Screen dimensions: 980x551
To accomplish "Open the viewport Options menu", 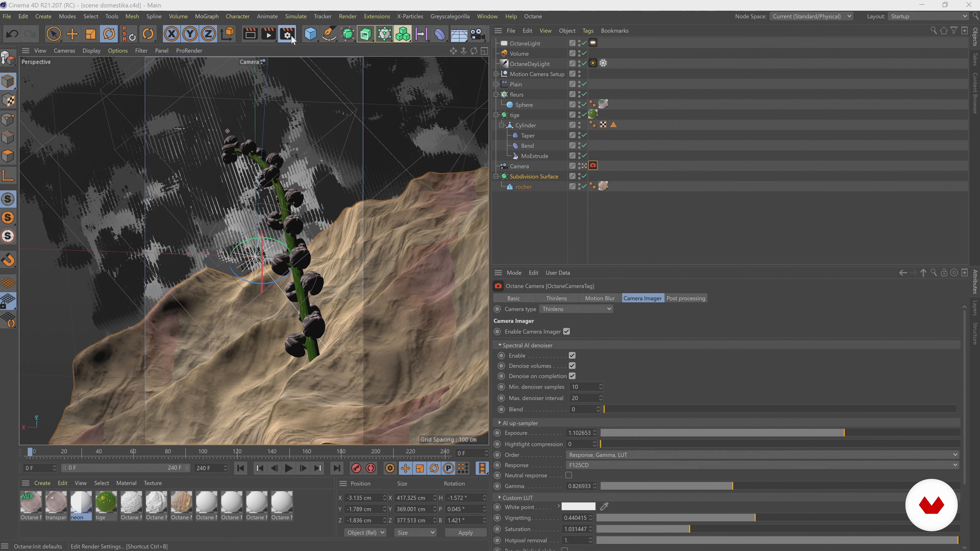I will [x=118, y=51].
